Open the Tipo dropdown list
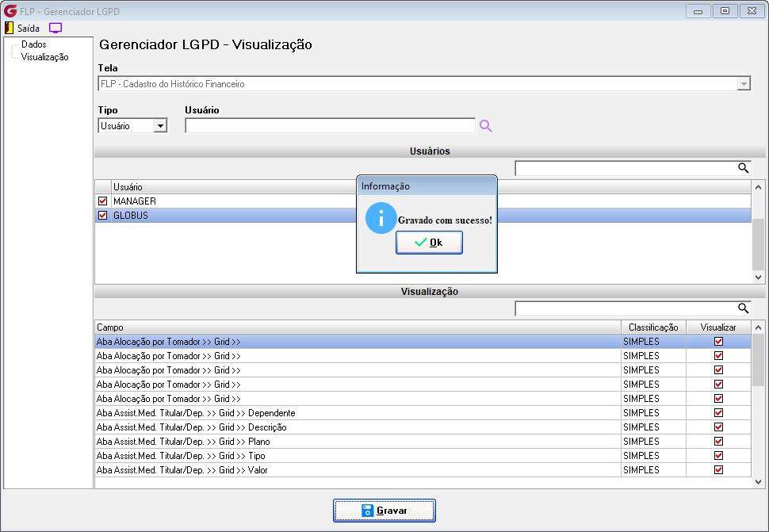Screen dimensions: 769x532 [x=160, y=126]
